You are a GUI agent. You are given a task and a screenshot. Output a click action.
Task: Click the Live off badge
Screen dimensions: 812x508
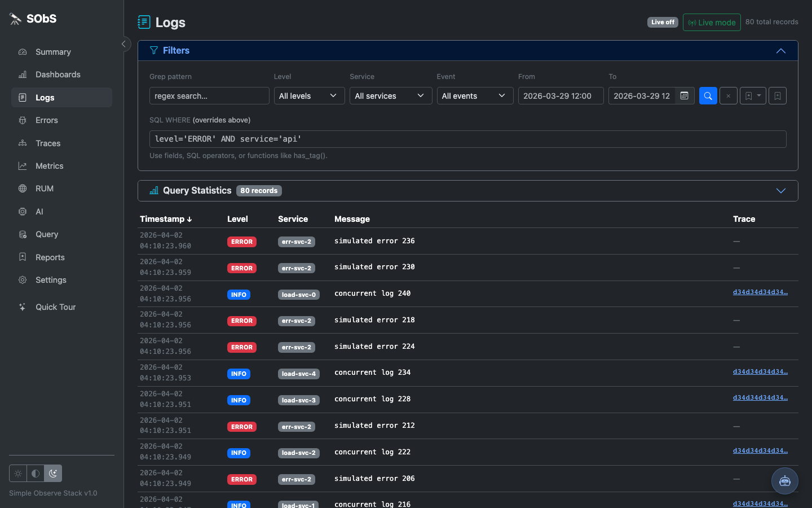click(663, 22)
